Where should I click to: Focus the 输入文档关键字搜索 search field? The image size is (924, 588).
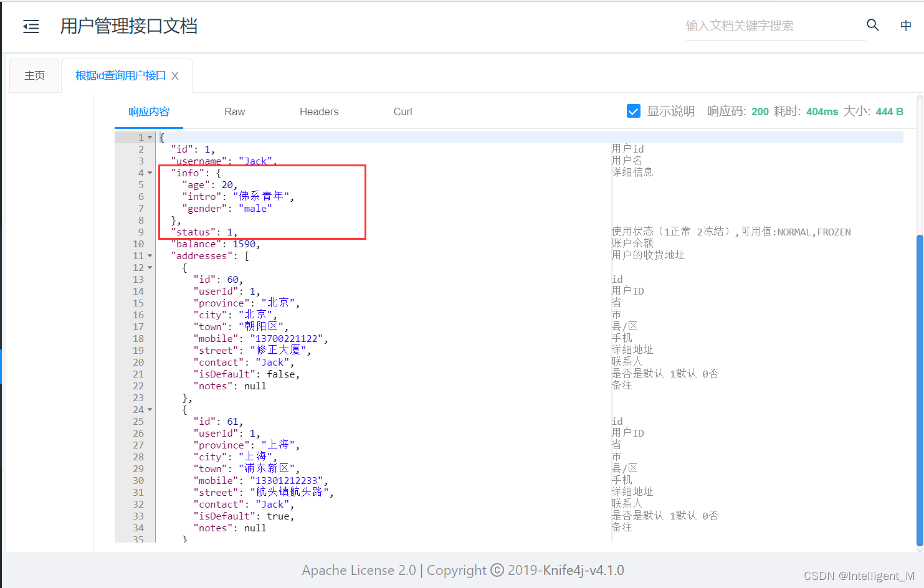point(775,26)
